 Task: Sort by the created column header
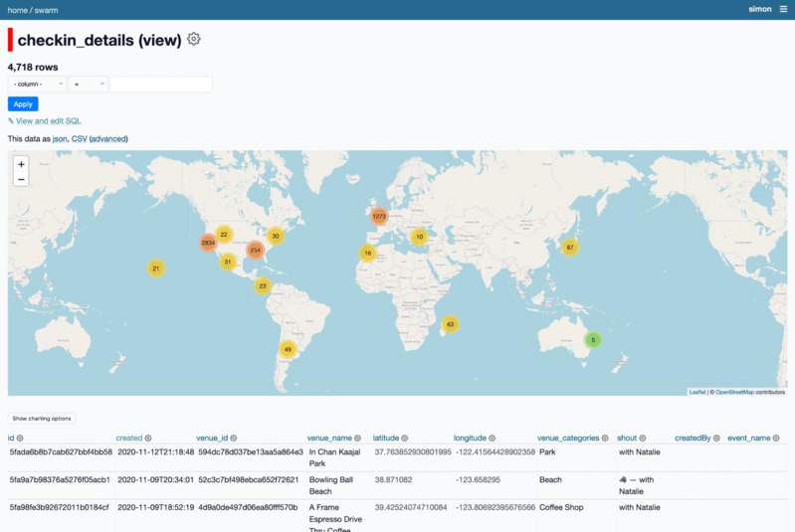click(x=129, y=438)
